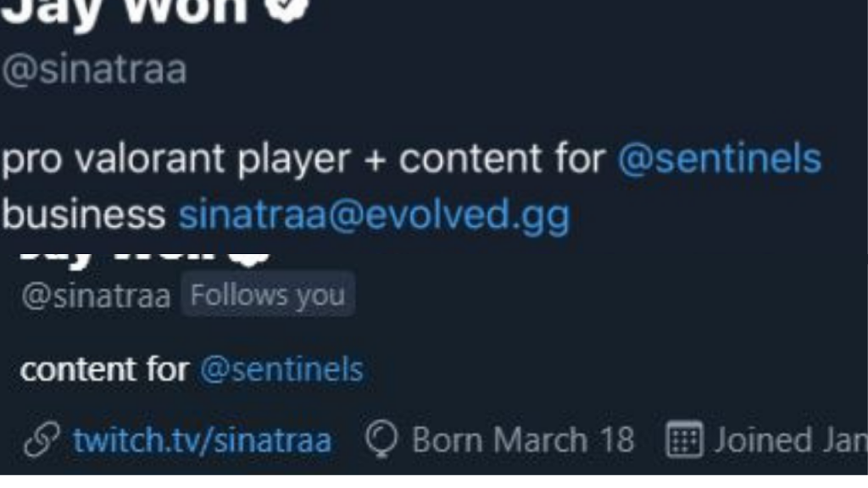The image size is (868, 488).
Task: Visit the twitch.tv/sinatraa website link
Action: tap(202, 441)
